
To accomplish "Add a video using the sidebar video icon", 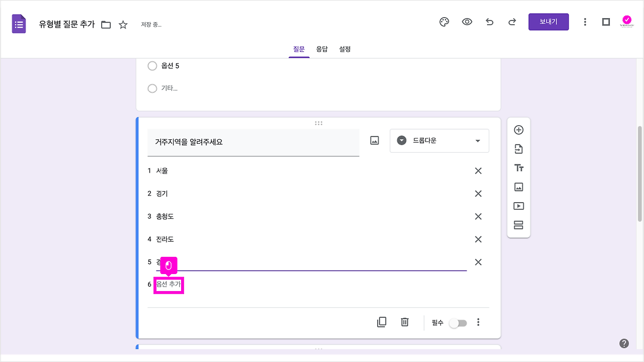I will click(x=518, y=206).
